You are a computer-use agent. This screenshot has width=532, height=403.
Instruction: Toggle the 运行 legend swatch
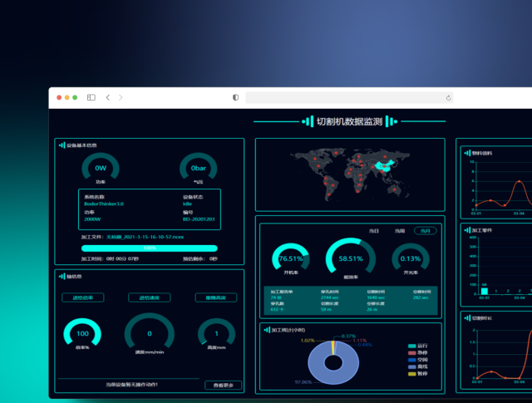coord(412,346)
